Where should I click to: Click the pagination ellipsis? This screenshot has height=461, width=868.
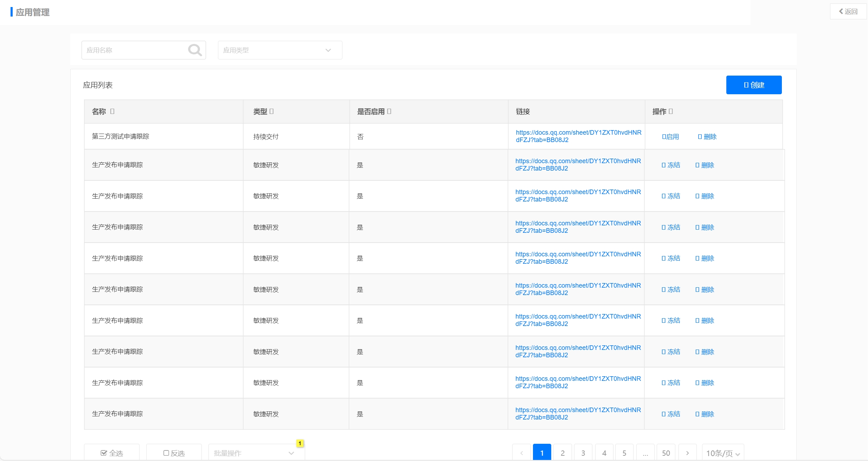click(645, 453)
